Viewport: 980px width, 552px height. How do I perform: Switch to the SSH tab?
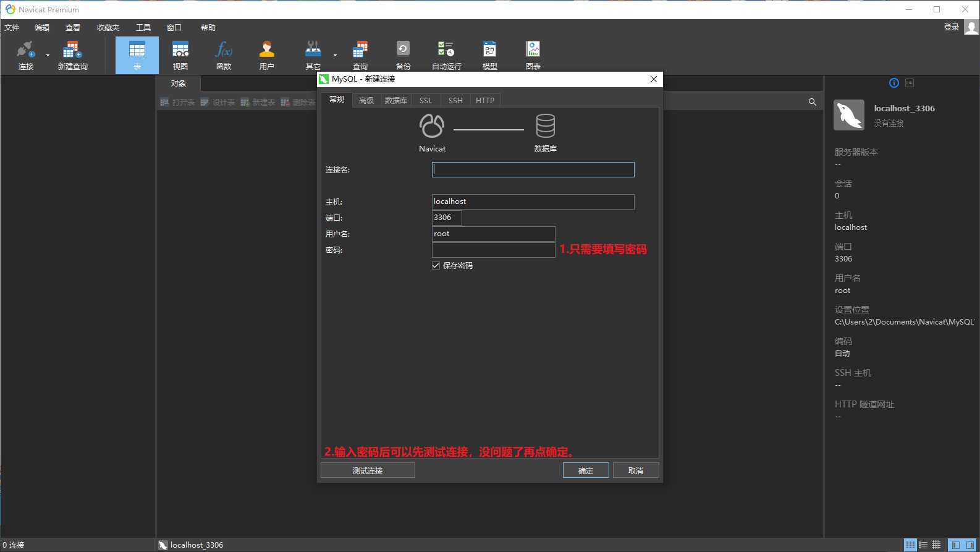point(455,101)
